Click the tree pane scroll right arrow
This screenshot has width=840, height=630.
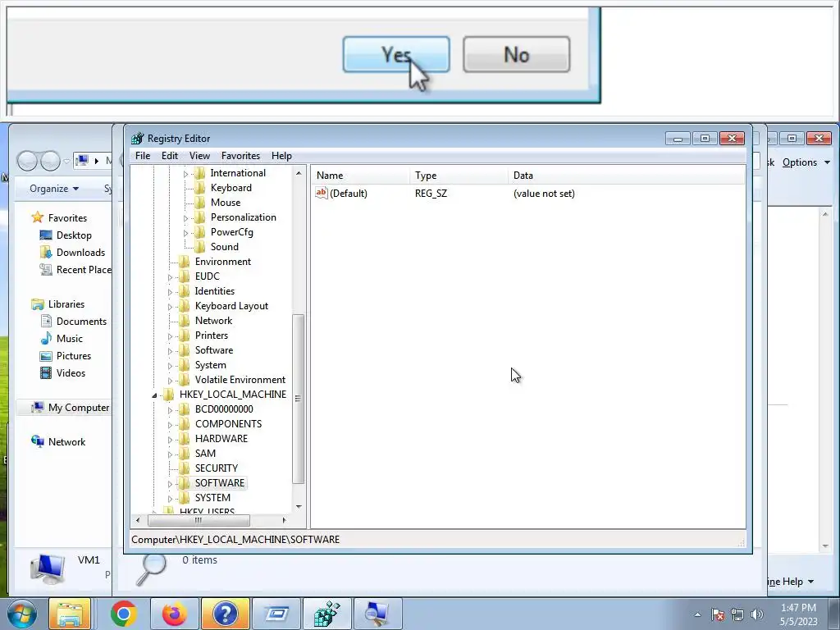pos(284,520)
